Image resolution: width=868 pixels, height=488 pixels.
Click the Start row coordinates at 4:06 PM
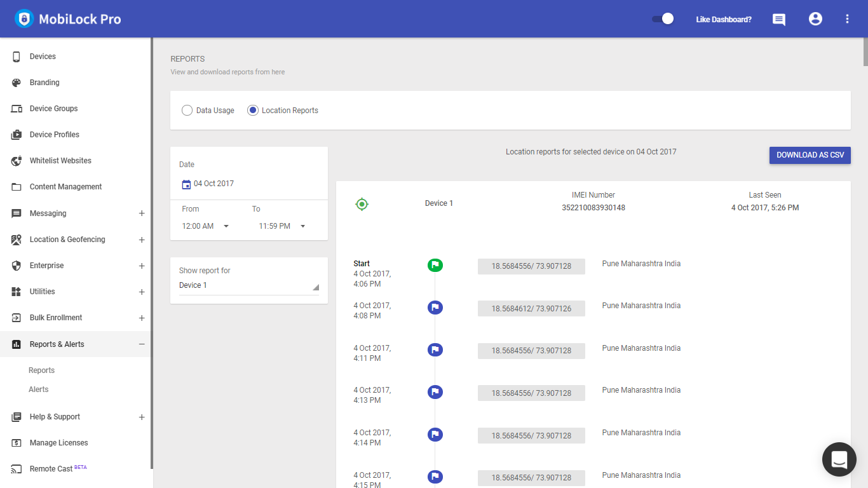[531, 266]
